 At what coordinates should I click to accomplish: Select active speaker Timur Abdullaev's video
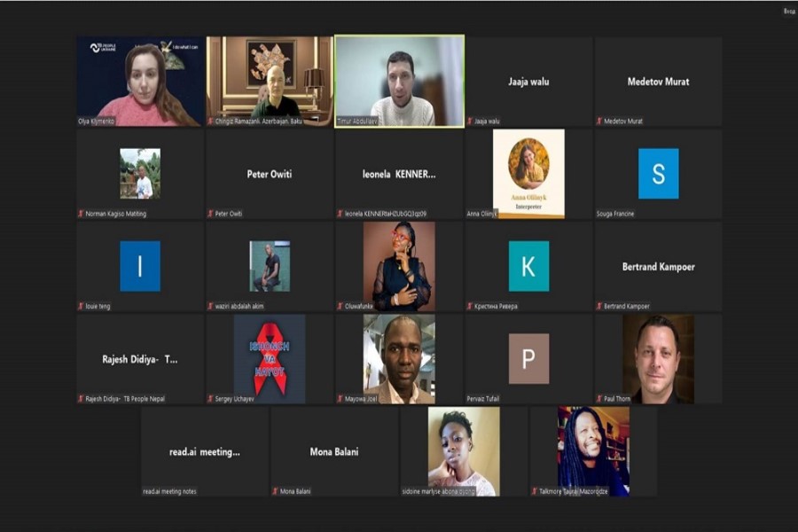click(x=400, y=81)
